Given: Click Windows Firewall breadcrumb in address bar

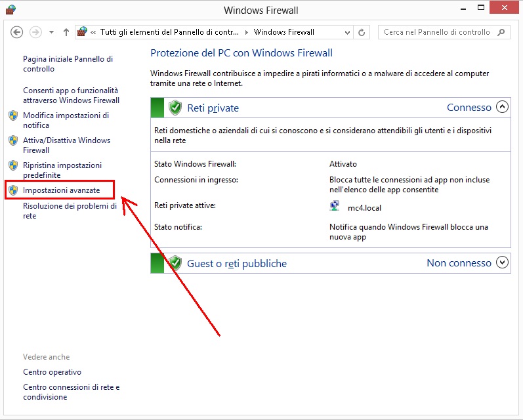Looking at the screenshot, I should [x=283, y=32].
